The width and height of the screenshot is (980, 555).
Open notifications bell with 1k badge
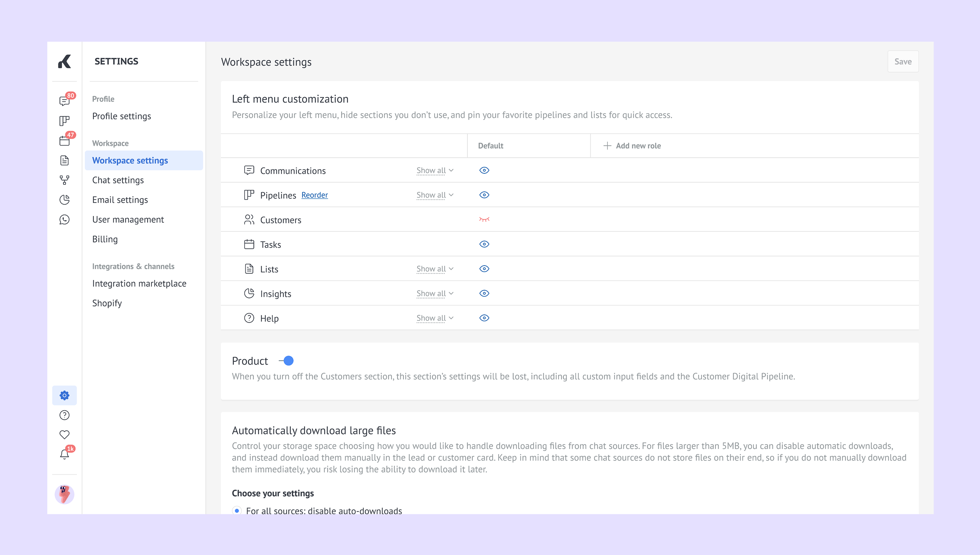coord(64,454)
